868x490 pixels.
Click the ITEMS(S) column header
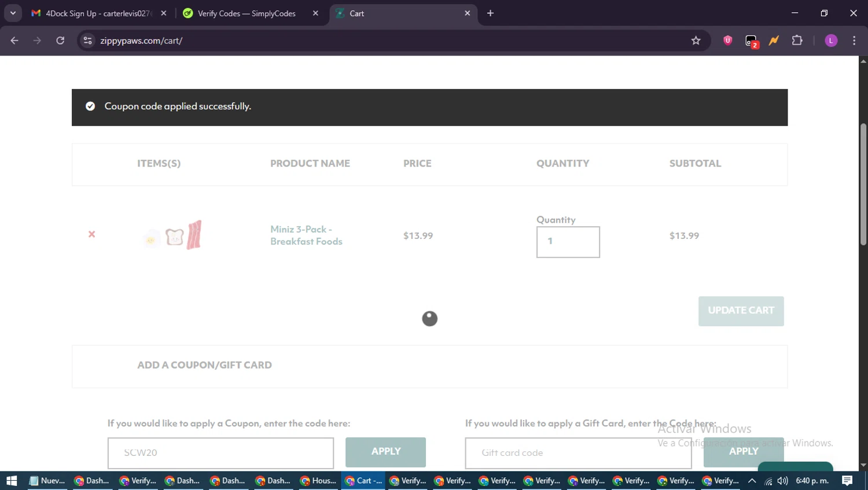point(159,164)
